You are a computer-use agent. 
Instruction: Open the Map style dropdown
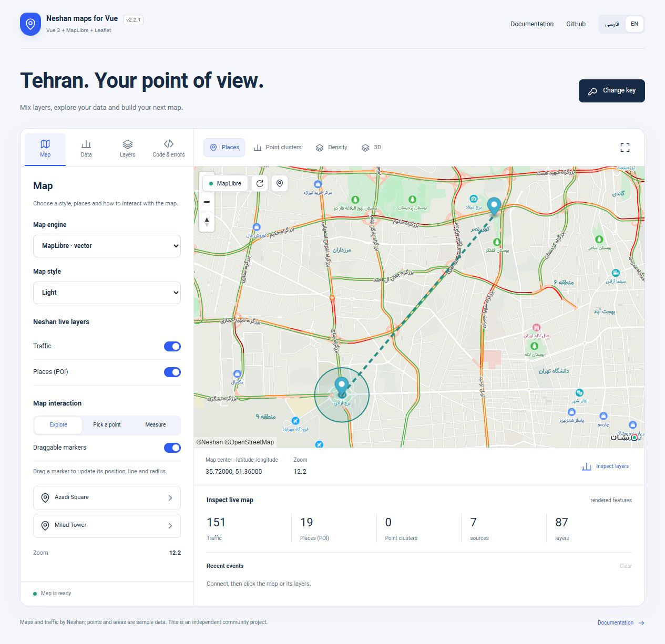[107, 293]
